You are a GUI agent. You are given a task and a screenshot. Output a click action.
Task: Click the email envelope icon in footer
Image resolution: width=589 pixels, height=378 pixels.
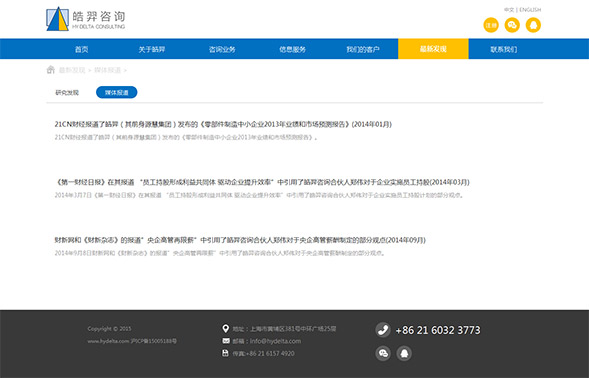(226, 341)
